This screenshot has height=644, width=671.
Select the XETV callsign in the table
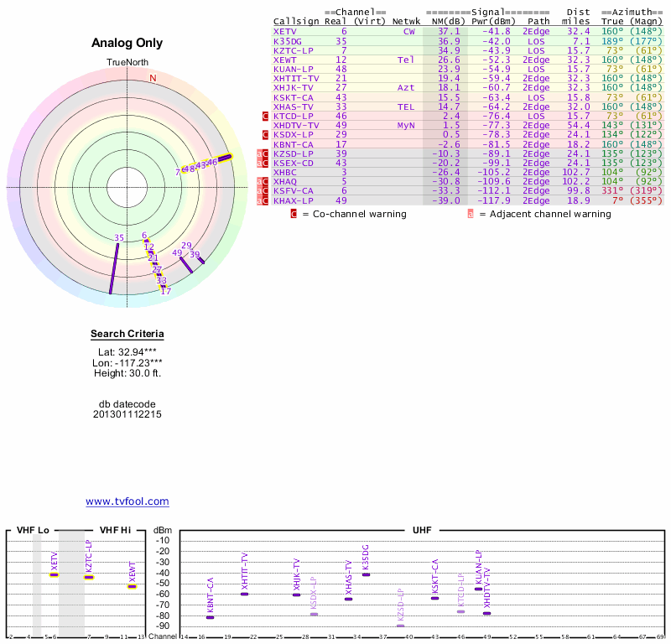tap(285, 31)
